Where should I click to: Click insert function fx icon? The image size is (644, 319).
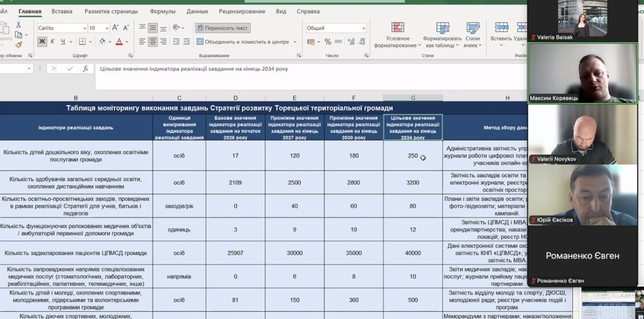[85, 68]
